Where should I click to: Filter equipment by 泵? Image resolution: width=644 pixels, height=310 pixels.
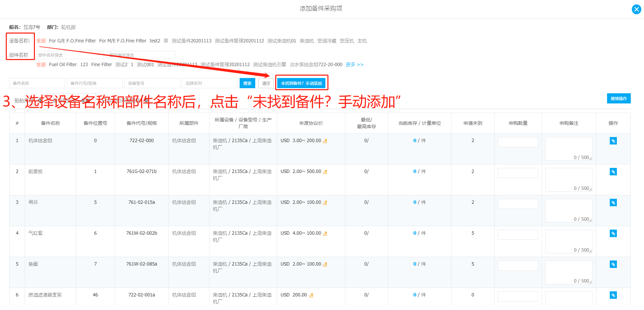166,41
